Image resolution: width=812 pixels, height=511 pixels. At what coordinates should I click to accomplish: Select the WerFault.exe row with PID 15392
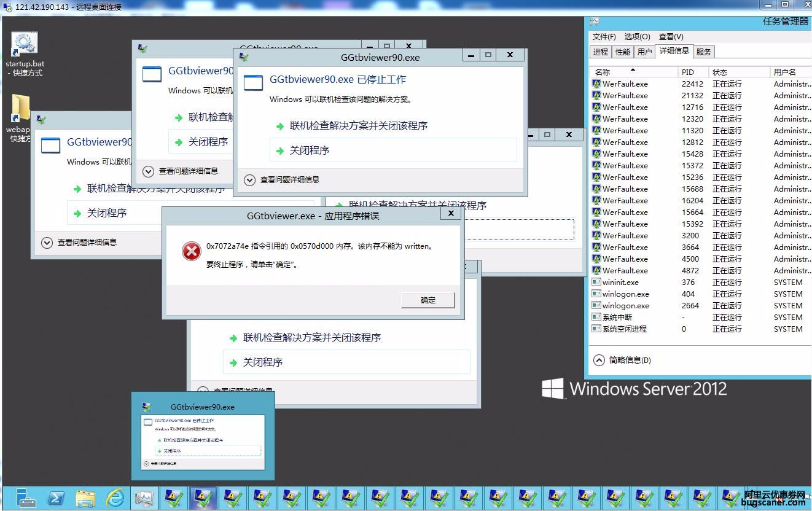tap(700, 224)
